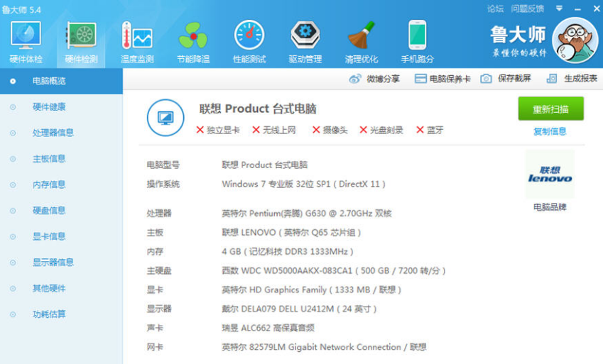Screen dimensions: 603x364
Task: Go to 显卡信息 in the sidebar
Action: tap(49, 236)
